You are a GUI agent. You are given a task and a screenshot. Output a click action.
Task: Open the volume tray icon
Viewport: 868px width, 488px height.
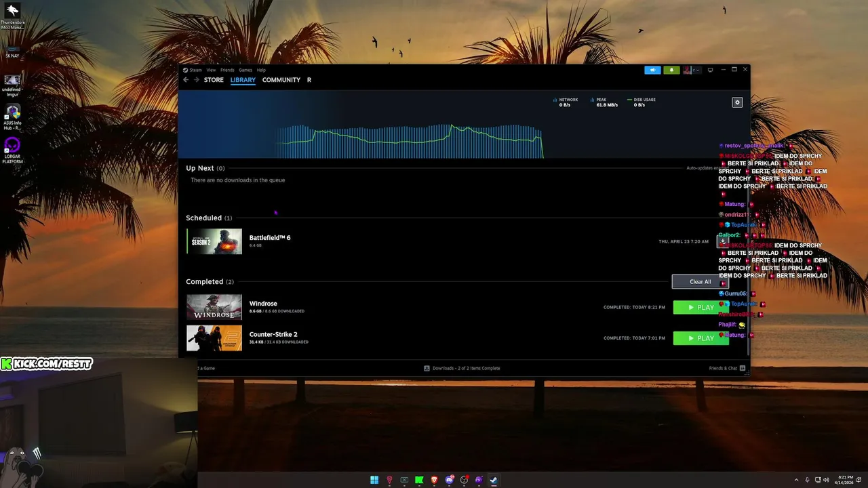tap(826, 480)
